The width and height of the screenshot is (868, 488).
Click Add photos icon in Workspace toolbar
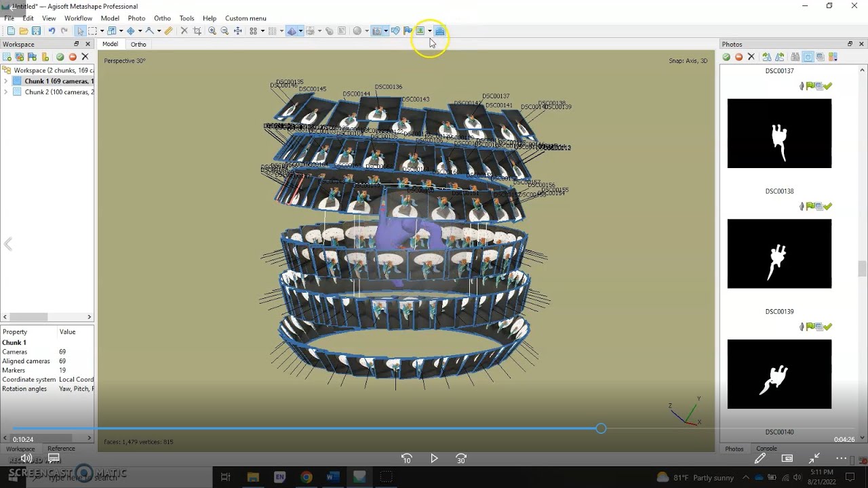pyautogui.click(x=20, y=57)
